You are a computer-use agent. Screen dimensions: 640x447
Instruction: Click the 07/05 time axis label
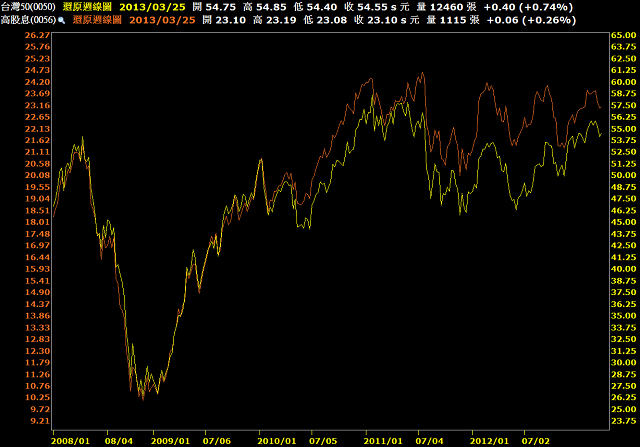(x=323, y=441)
